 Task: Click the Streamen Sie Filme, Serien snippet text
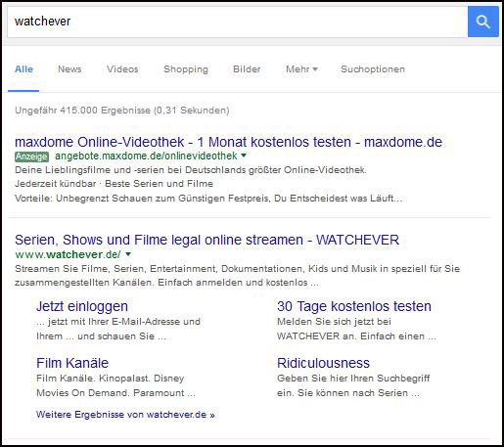[237, 276]
